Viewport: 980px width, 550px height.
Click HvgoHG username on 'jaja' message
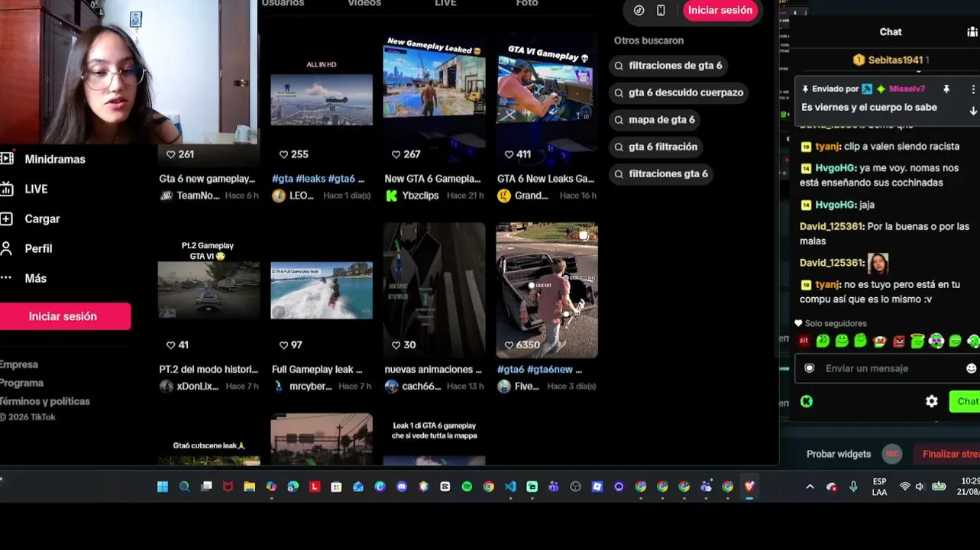[x=834, y=205]
